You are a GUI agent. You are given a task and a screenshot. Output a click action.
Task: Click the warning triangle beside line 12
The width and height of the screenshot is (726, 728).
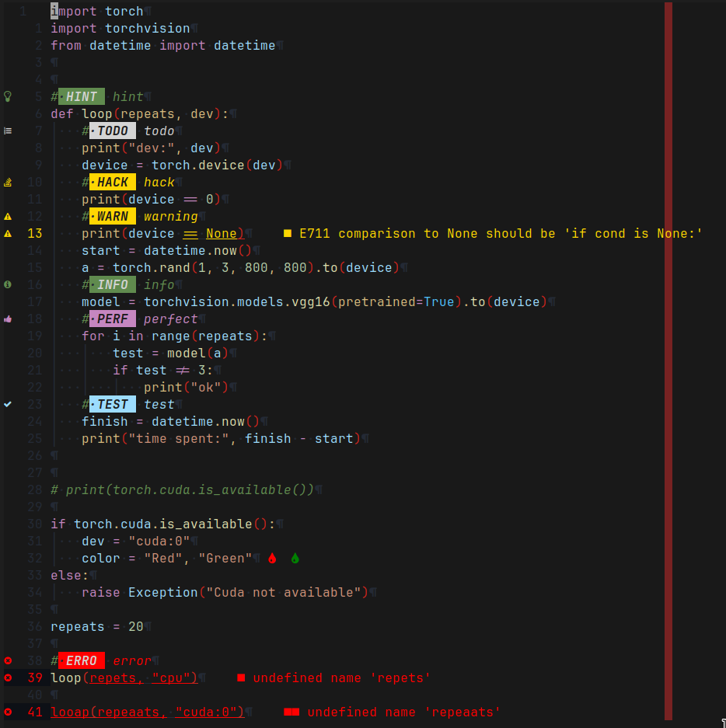coord(7,216)
